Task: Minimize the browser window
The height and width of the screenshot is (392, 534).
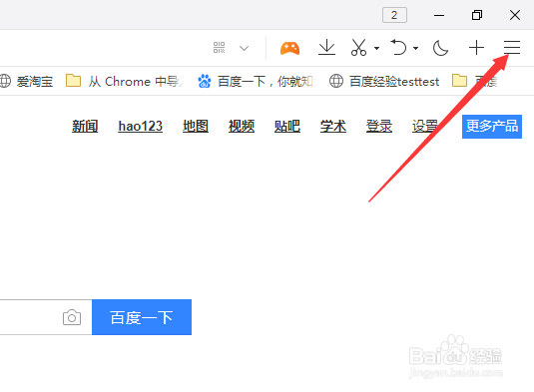Action: point(439,15)
